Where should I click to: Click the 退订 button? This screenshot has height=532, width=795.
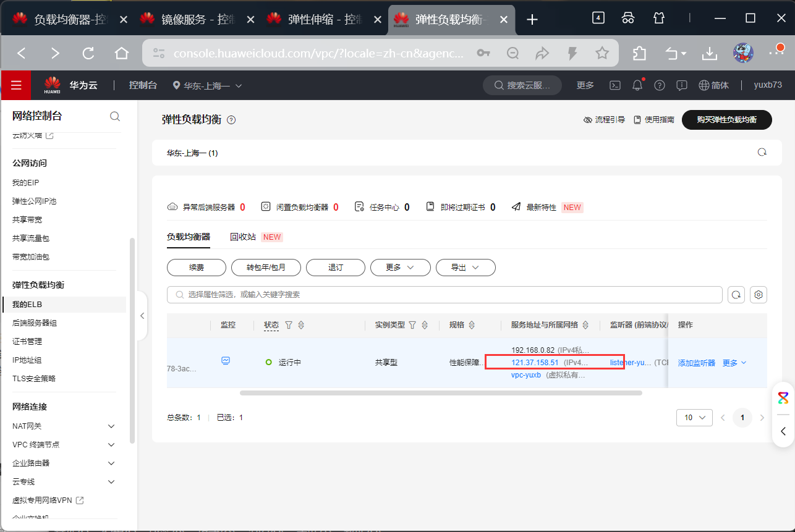(336, 268)
